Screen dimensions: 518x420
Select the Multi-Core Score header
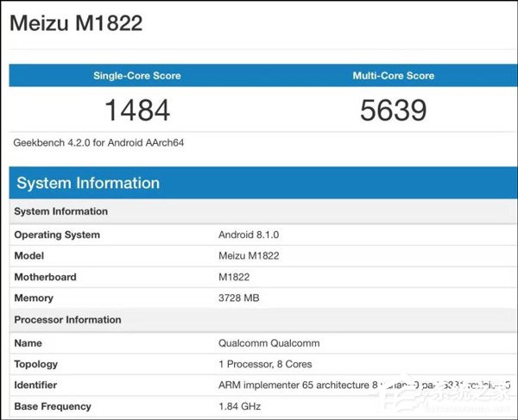tap(394, 76)
